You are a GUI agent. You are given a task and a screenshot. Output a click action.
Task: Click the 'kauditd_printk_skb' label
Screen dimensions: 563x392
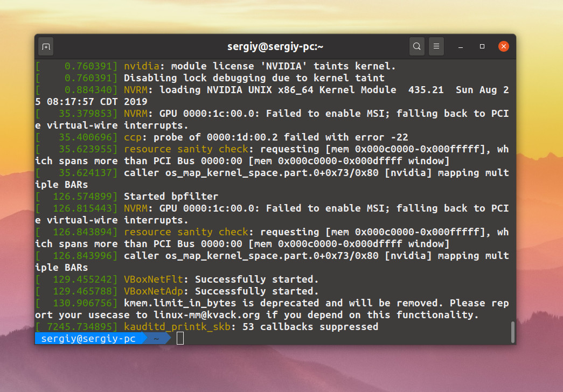pos(177,327)
